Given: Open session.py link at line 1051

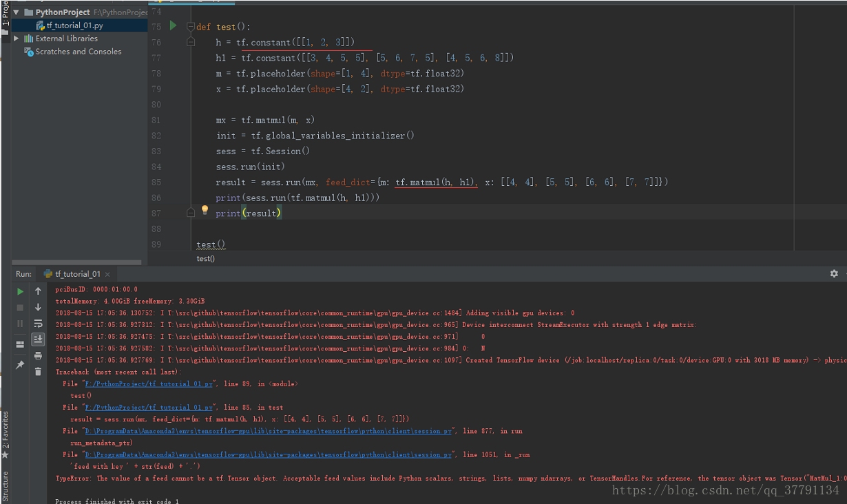Looking at the screenshot, I should 267,454.
